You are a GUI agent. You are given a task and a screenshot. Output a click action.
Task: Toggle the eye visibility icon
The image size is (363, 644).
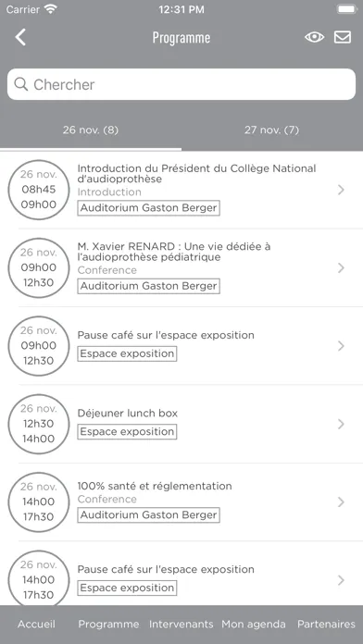314,37
